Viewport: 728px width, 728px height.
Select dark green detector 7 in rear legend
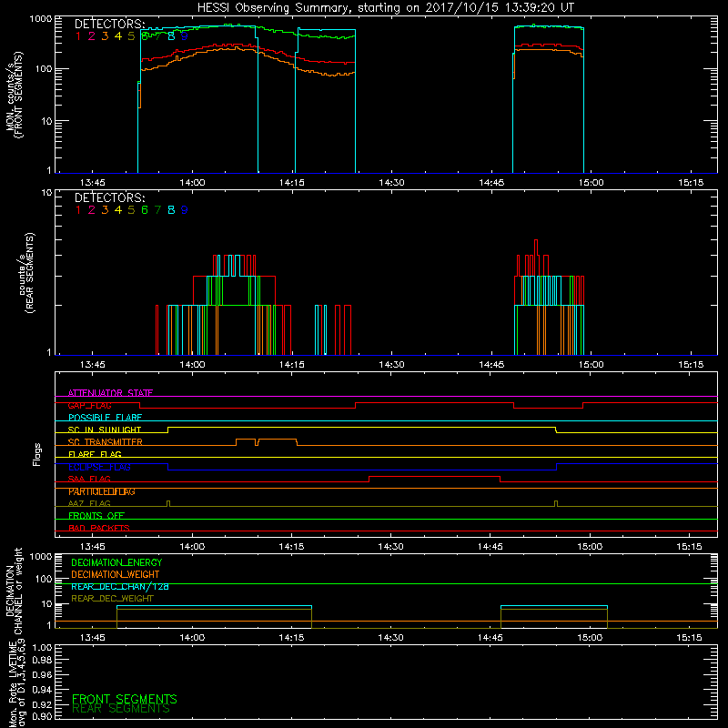click(157, 210)
